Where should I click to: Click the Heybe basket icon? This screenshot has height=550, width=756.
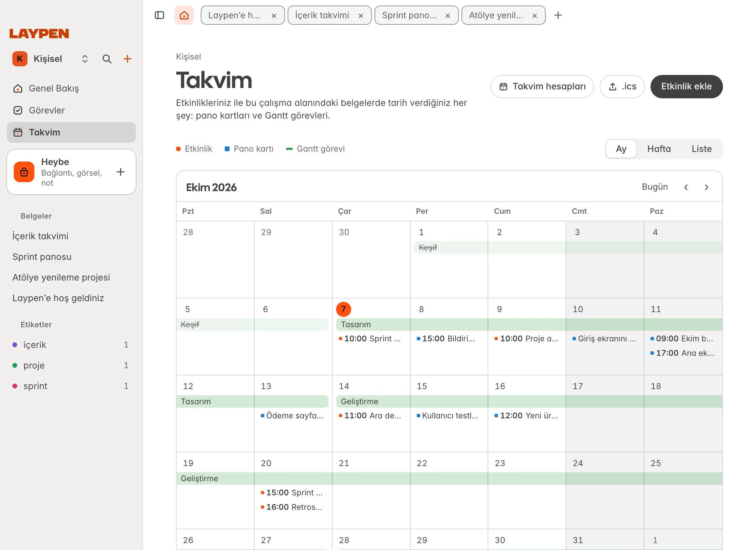(24, 172)
